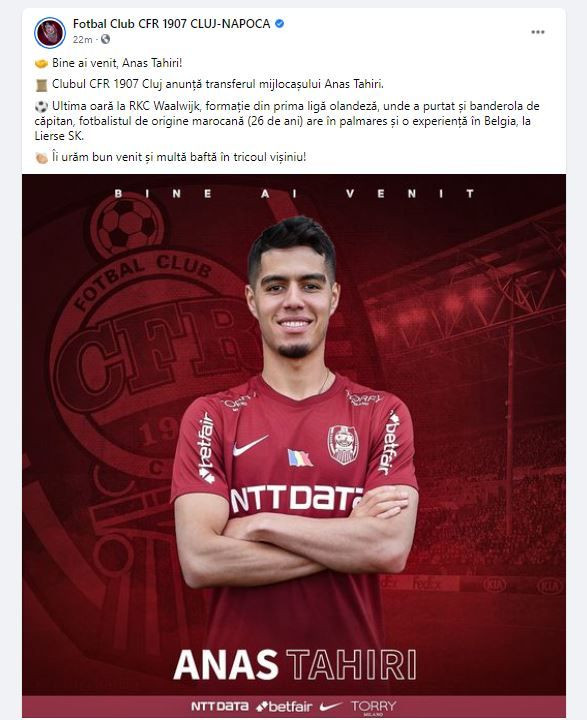Click the large NTT DATA text on jersey
Viewport: 587px width, 720px height.
tap(297, 499)
